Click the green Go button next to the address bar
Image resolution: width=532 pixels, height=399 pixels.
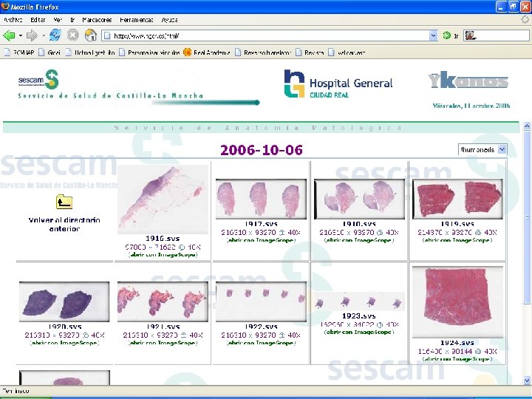click(447, 35)
